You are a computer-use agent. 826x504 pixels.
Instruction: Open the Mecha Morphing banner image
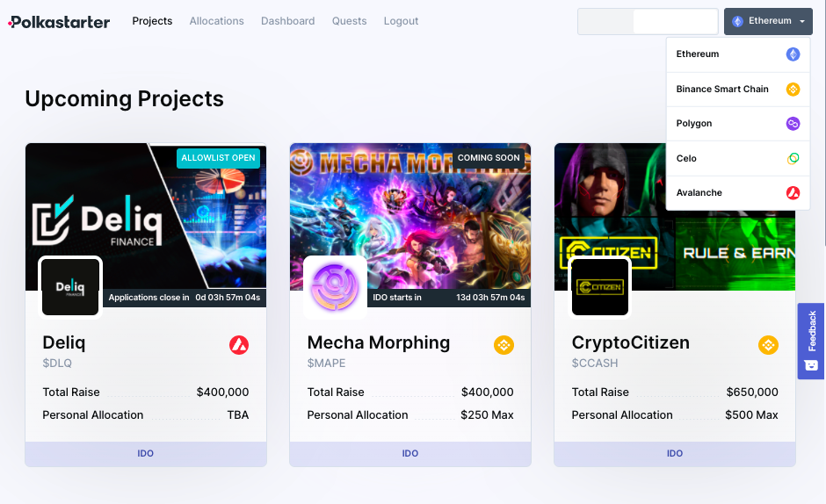tap(410, 216)
